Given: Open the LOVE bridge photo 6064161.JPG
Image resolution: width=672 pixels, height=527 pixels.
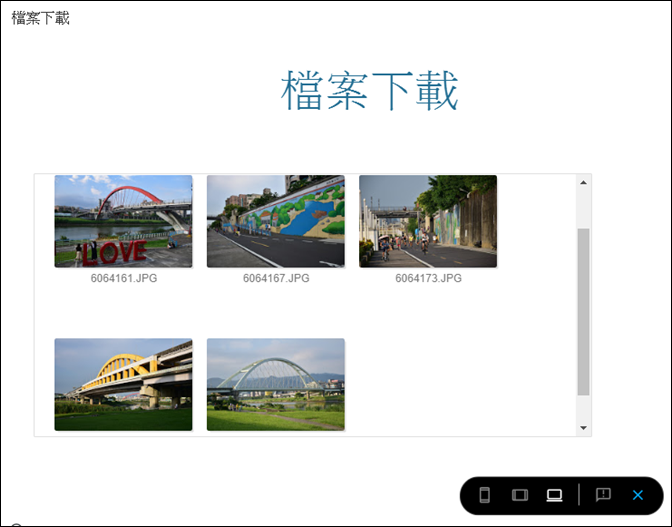Looking at the screenshot, I should point(123,221).
